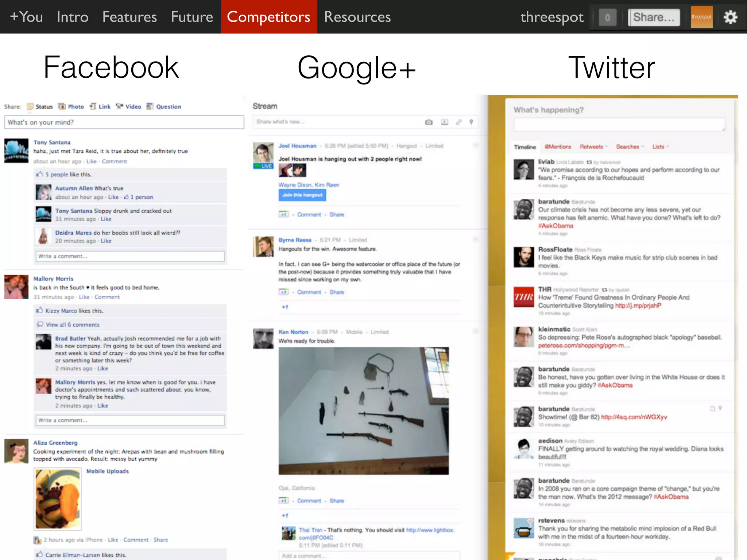Click the link icon in Google+ share box
Image resolution: width=747 pixels, height=560 pixels.
(x=459, y=122)
